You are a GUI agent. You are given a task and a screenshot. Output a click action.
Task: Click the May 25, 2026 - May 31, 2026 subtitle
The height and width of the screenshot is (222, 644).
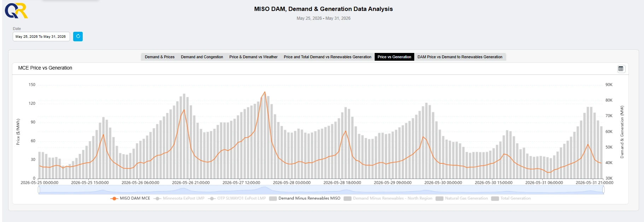pyautogui.click(x=323, y=18)
